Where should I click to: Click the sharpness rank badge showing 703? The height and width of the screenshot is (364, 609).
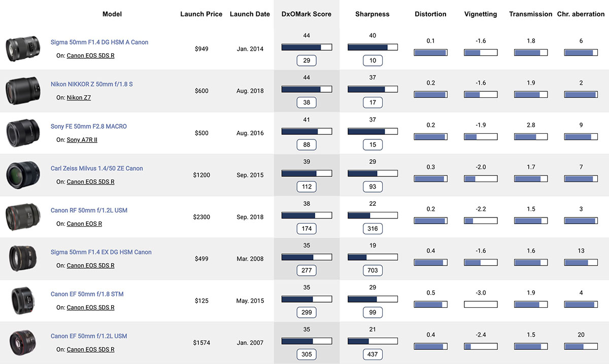[x=373, y=270]
